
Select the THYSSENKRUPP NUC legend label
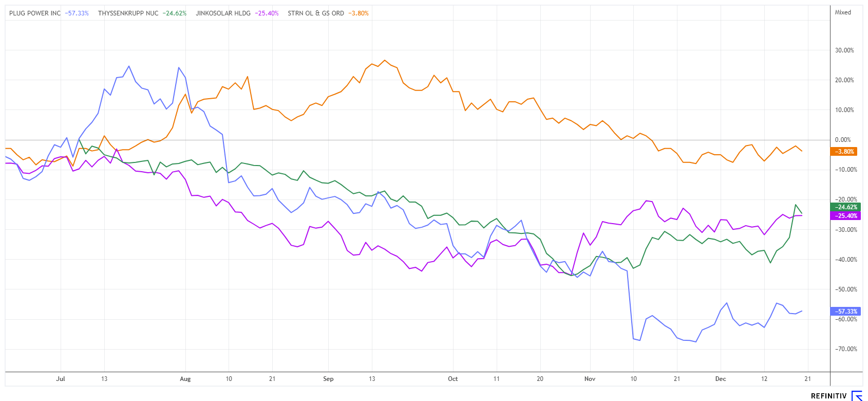point(128,13)
